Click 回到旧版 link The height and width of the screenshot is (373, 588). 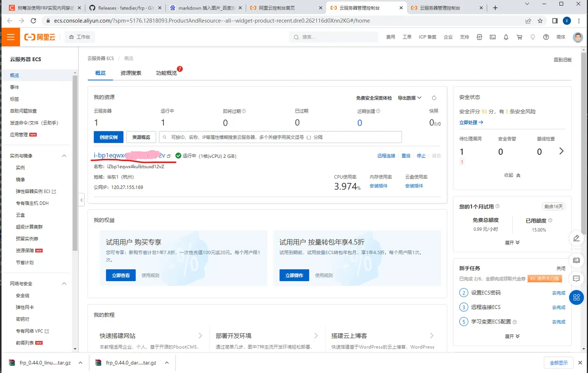tap(562, 60)
